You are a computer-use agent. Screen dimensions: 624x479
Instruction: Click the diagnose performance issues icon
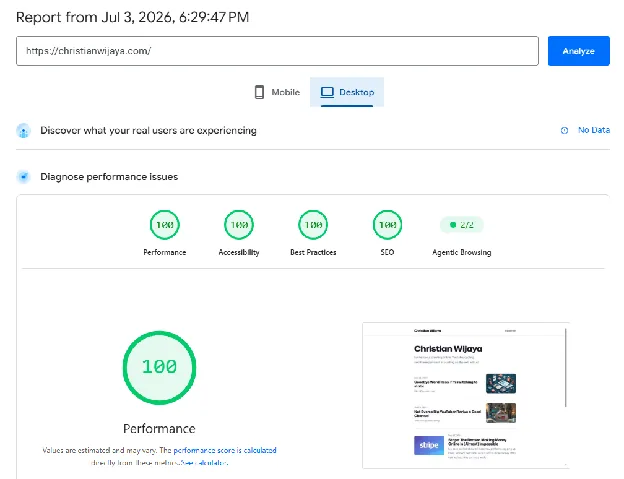click(23, 177)
